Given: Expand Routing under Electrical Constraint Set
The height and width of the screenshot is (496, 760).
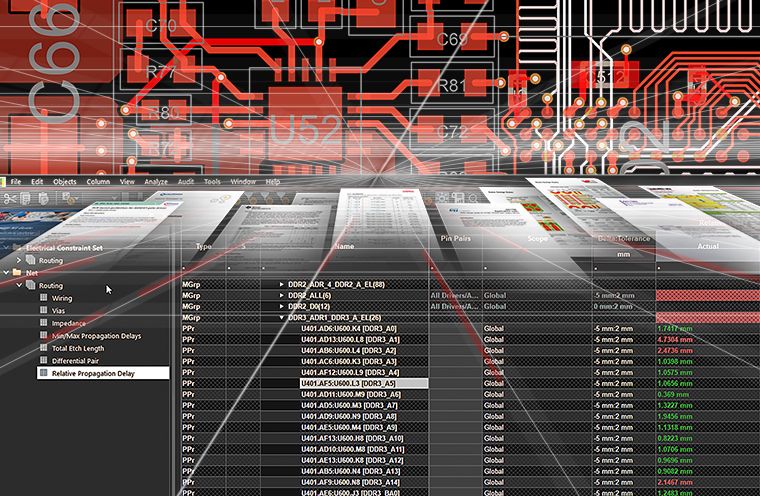Looking at the screenshot, I should (x=18, y=259).
